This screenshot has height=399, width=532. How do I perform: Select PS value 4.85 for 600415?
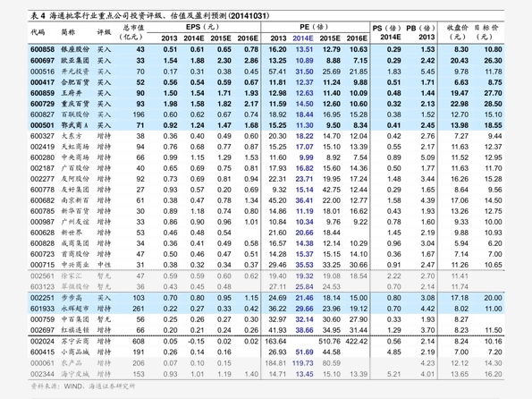coord(394,352)
